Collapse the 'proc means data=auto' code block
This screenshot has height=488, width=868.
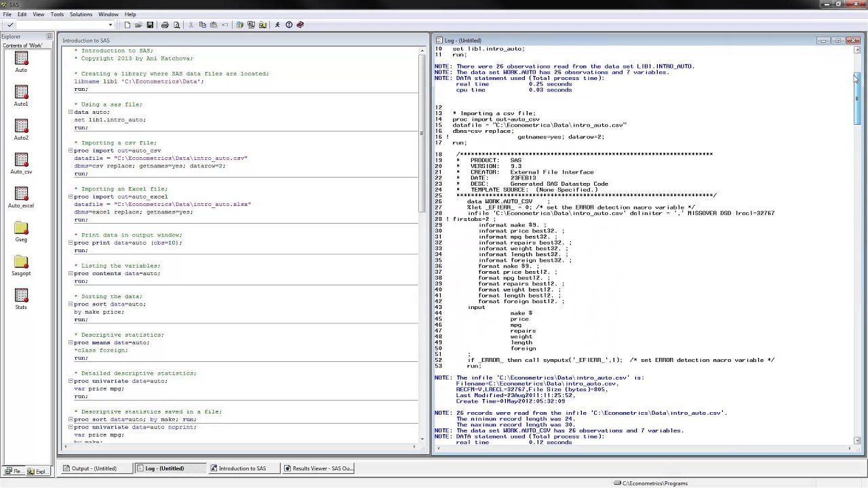(71, 342)
